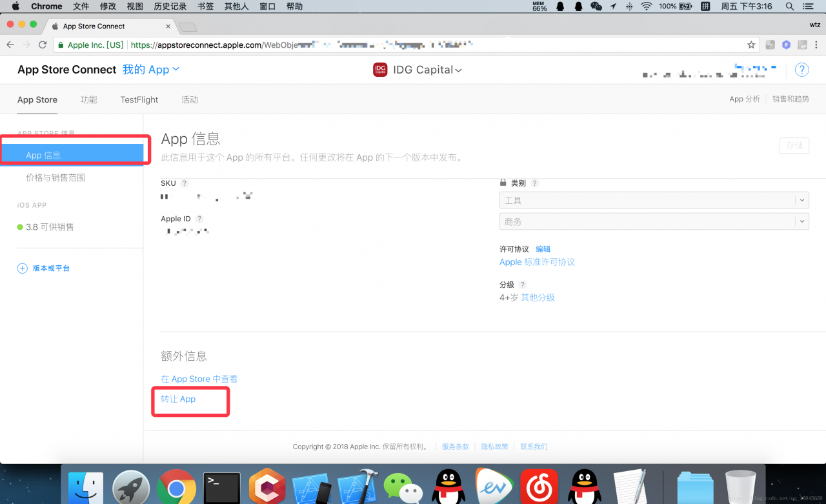This screenshot has width=826, height=504.
Task: Open the 书签 menu
Action: pos(205,6)
